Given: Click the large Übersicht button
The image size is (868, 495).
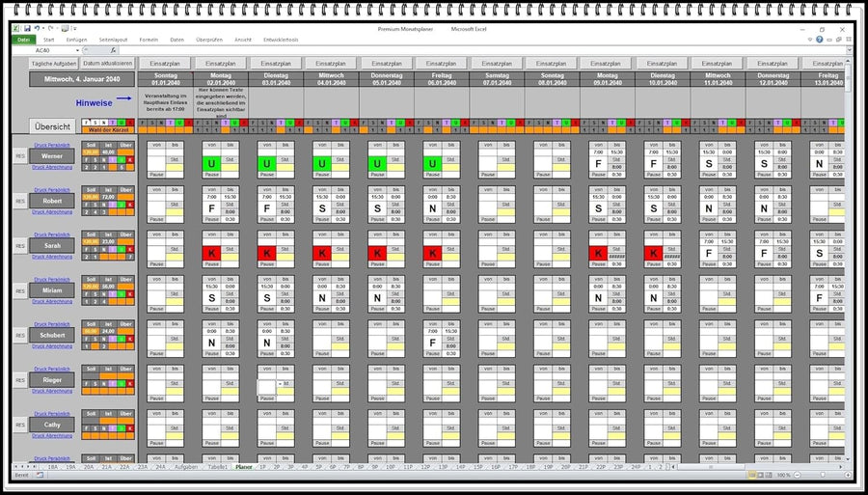Looking at the screenshot, I should point(52,126).
